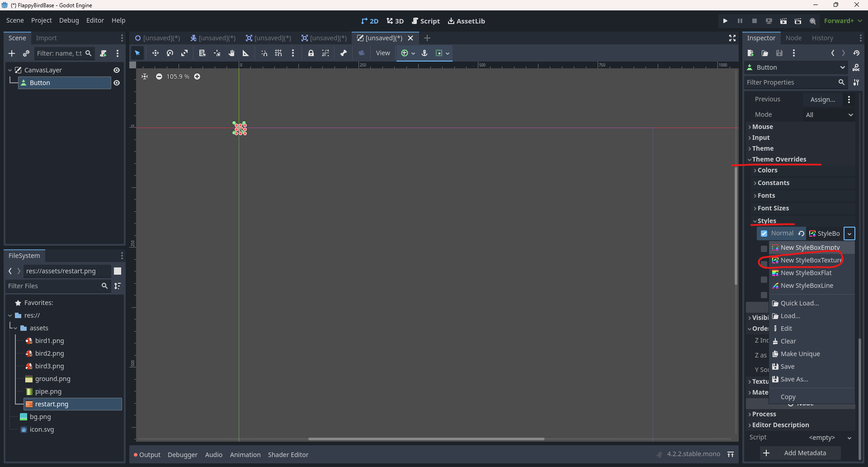Click the horizontal viewport scrollbar

pyautogui.click(x=426, y=439)
